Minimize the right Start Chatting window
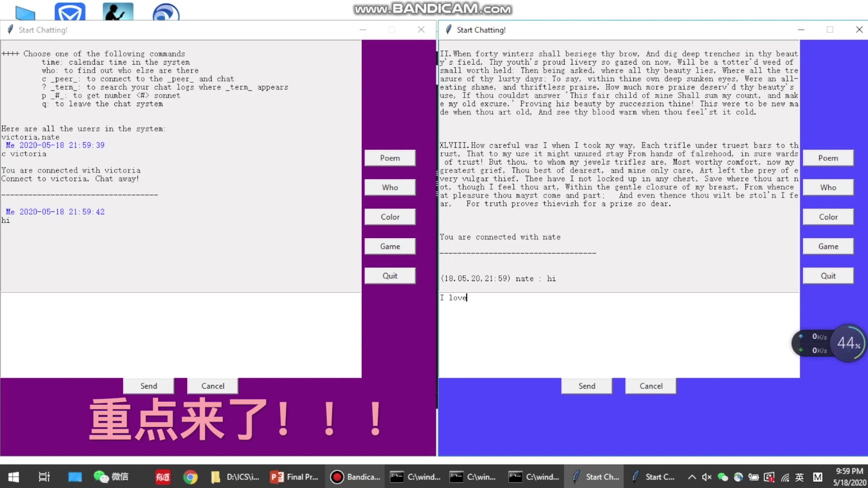 click(x=801, y=30)
